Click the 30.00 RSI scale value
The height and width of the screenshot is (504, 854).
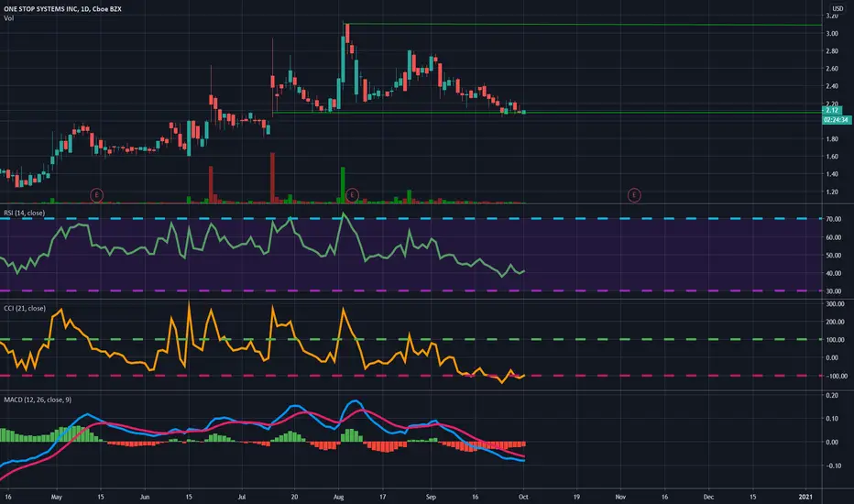pos(833,291)
